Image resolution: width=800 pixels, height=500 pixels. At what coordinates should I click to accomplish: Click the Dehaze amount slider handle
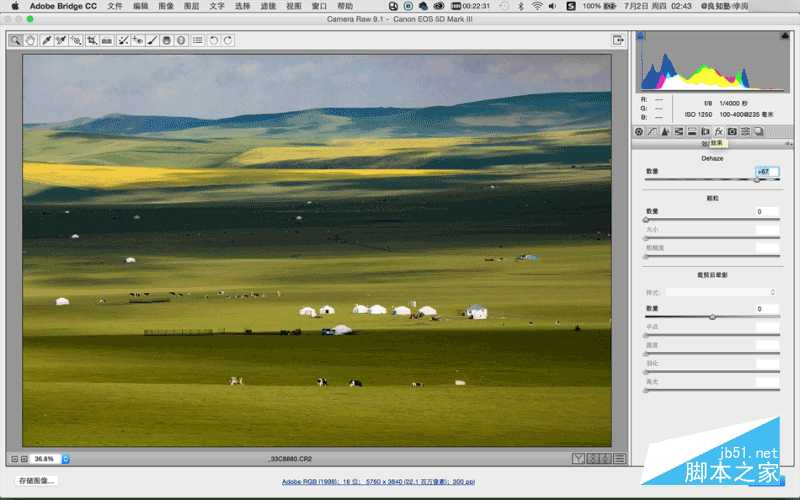[757, 180]
